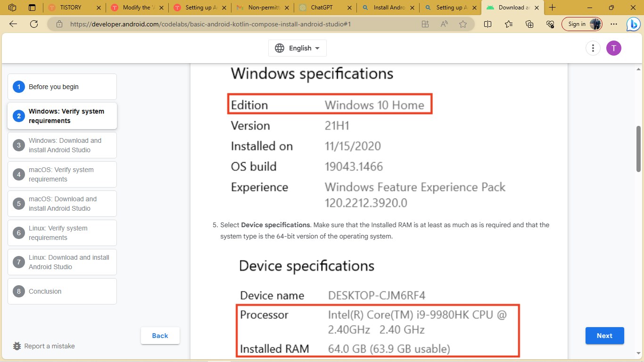Open the collections icon

coord(529,24)
